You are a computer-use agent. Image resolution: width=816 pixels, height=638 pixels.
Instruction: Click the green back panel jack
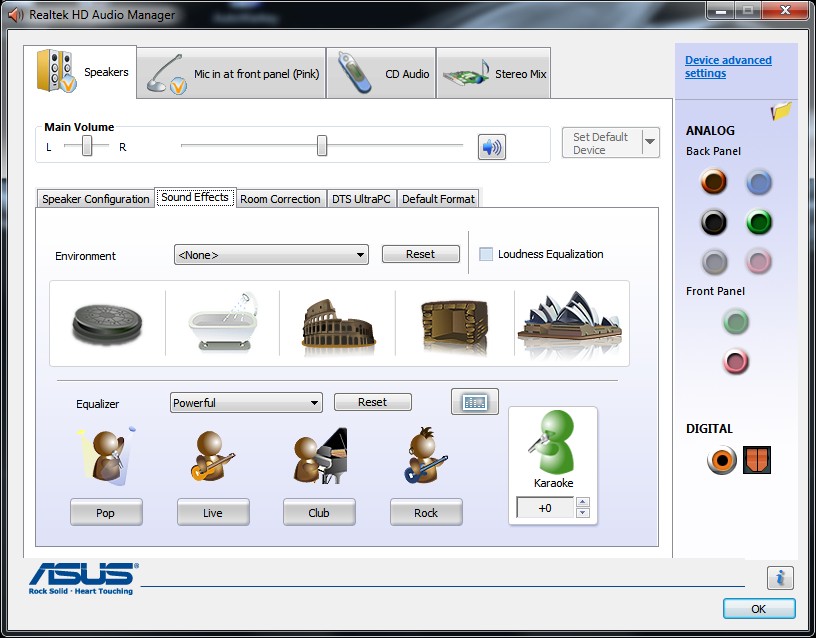pos(759,222)
